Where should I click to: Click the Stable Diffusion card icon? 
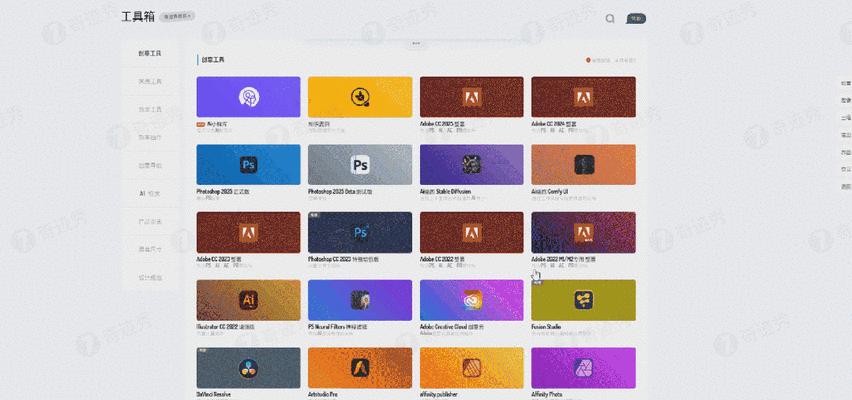(472, 165)
